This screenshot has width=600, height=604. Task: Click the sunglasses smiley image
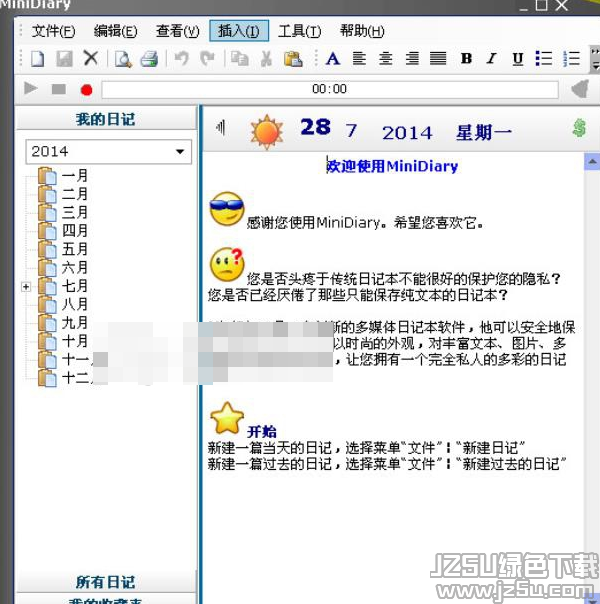pyautogui.click(x=227, y=209)
